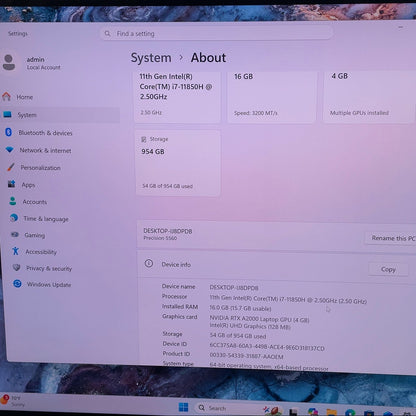The width and height of the screenshot is (416, 416).
Task: Click the Windows Start button on the taskbar
Action: pyautogui.click(x=183, y=407)
